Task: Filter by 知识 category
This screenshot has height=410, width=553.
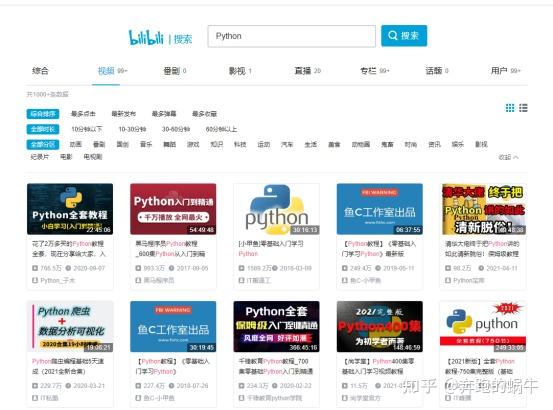Action: 217,145
